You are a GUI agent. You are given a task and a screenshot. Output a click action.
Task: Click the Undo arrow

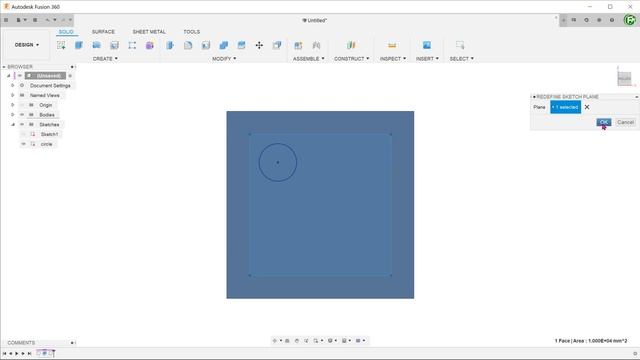pos(47,20)
